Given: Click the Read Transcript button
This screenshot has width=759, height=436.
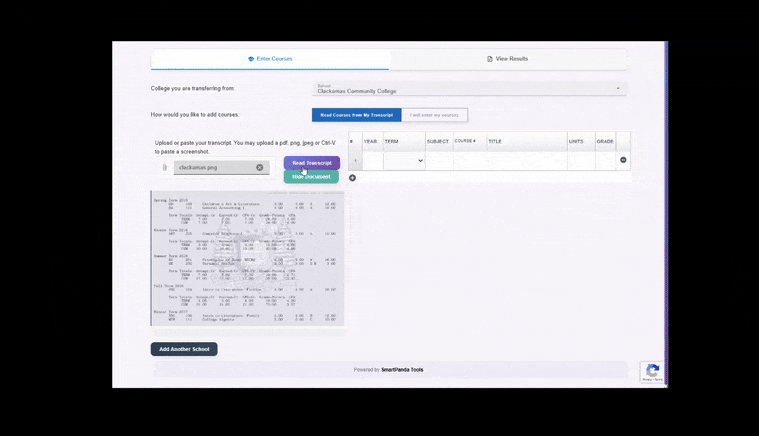Looking at the screenshot, I should click(x=312, y=163).
